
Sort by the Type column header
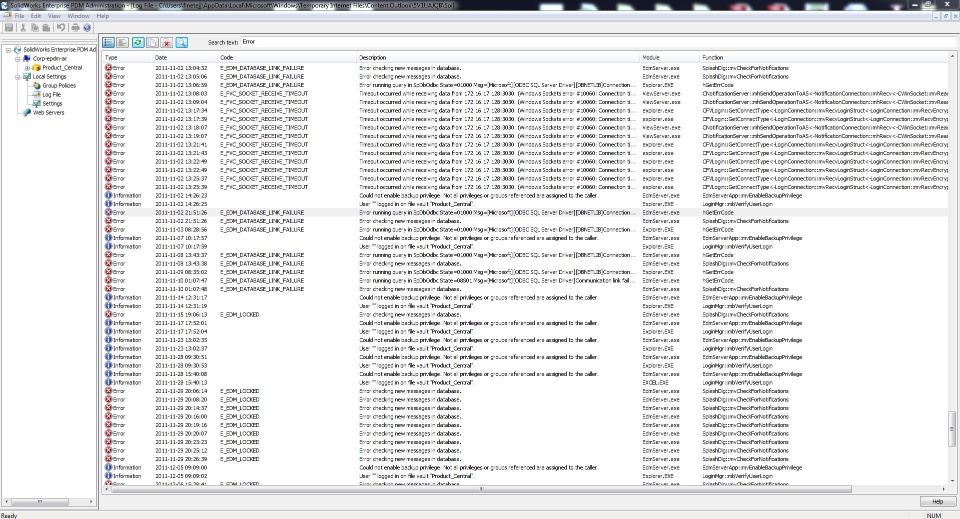[127, 58]
